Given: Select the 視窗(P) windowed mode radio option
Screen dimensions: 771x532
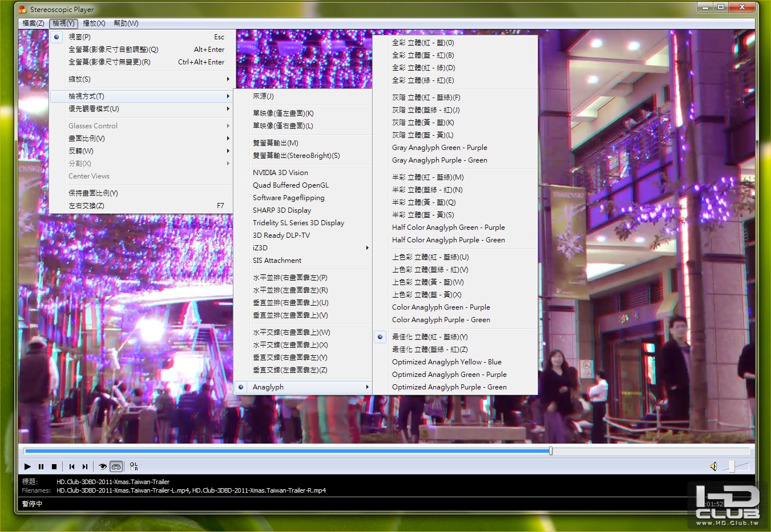Looking at the screenshot, I should tap(141, 37).
